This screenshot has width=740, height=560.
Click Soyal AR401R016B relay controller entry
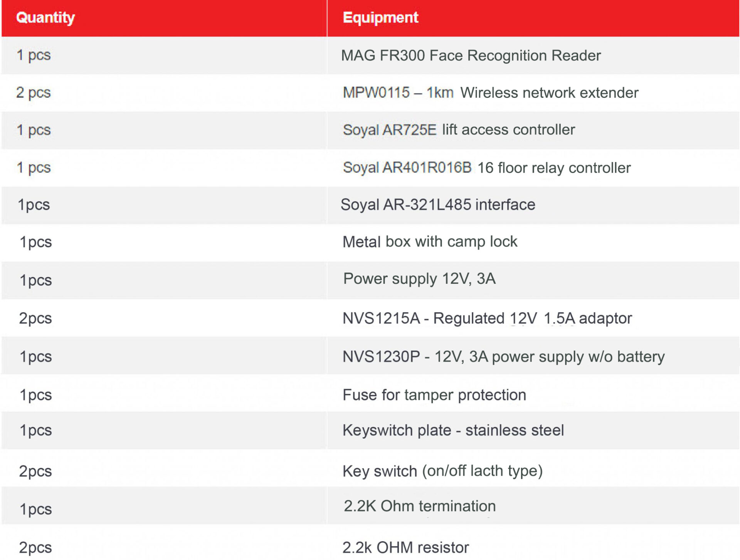(487, 168)
